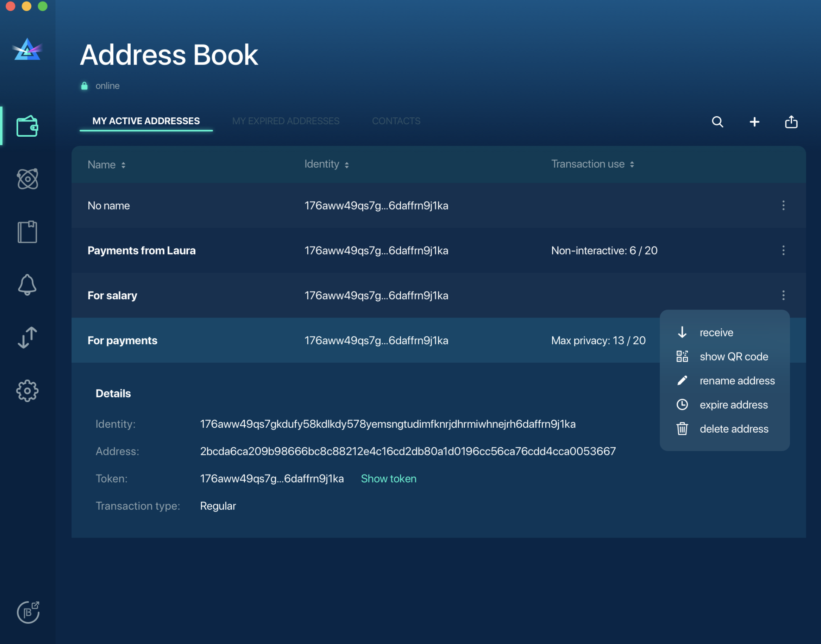Open the search icon for addresses
821x644 pixels.
point(717,122)
